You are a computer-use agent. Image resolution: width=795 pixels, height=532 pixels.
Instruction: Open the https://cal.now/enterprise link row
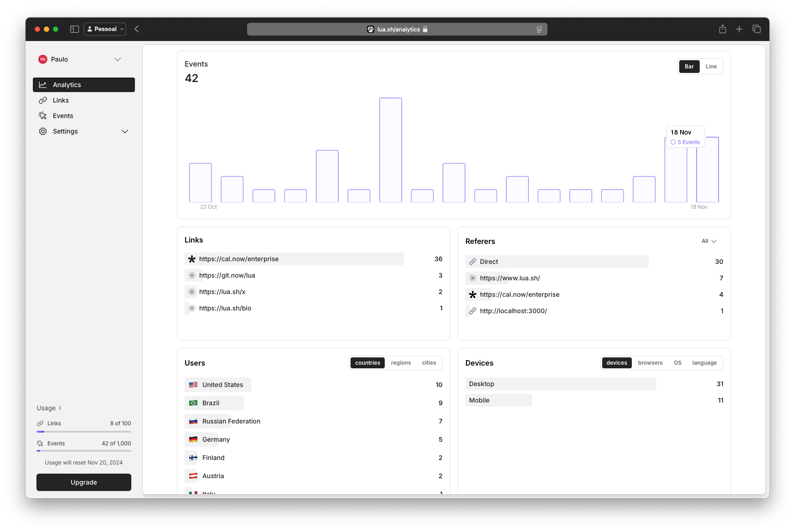(314, 259)
